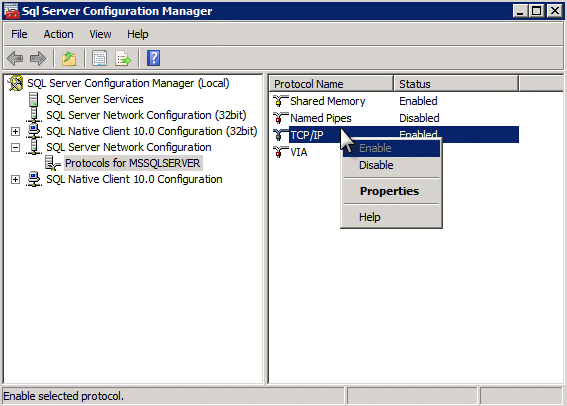567x406 pixels.
Task: Click the blue Help question mark icon
Action: (153, 58)
